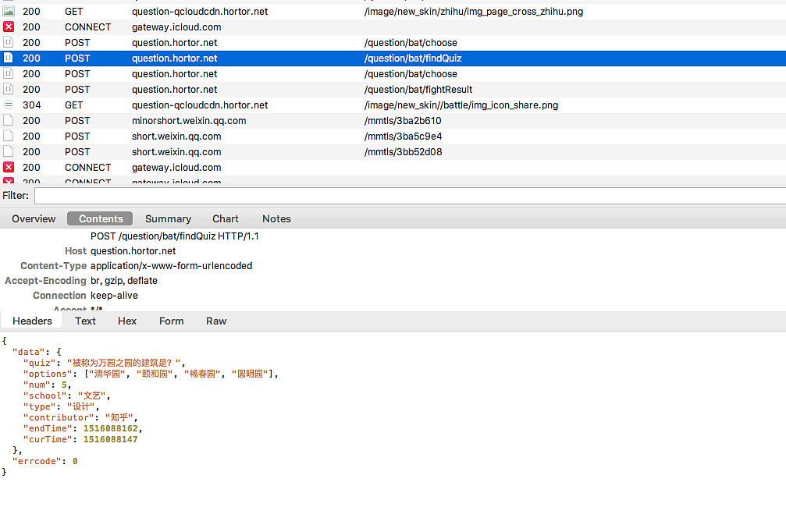Click the document icon for /mmtls/3ba5c9e4 request
The width and height of the screenshot is (786, 532).
pos(9,137)
